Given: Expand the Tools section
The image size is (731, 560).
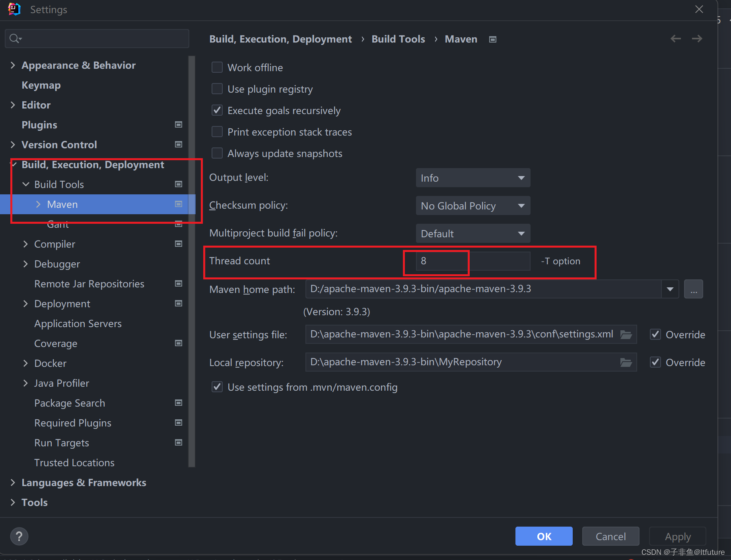Looking at the screenshot, I should click(x=13, y=502).
